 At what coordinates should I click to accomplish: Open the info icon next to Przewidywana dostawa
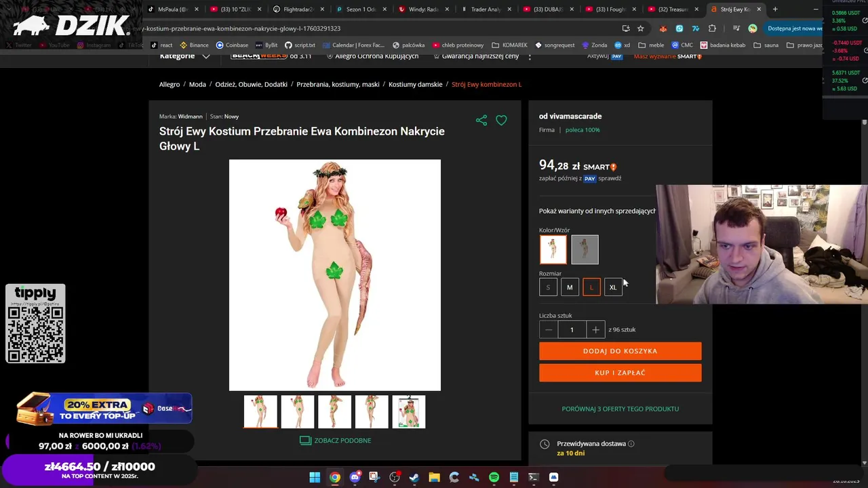pos(631,444)
